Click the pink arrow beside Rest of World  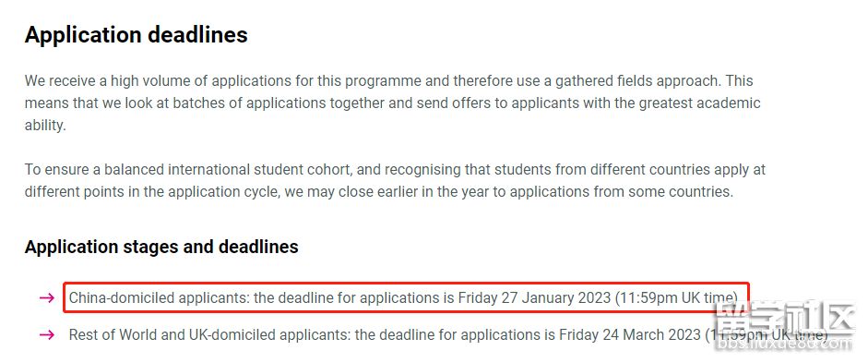click(47, 334)
